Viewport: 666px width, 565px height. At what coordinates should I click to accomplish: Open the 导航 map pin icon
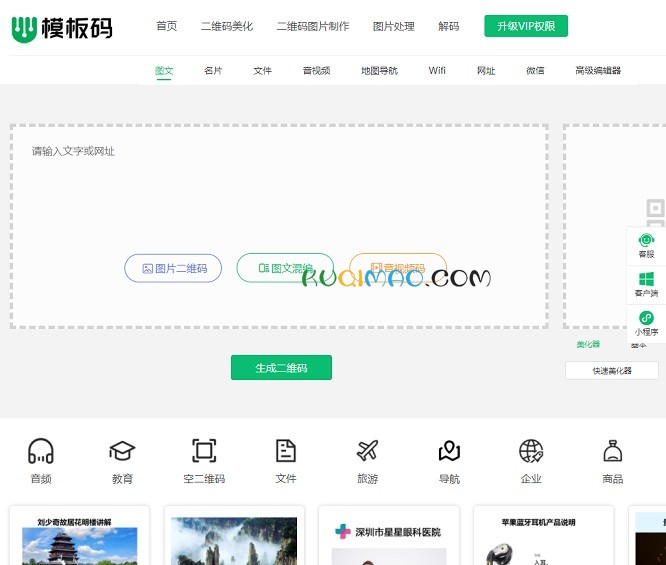point(449,451)
